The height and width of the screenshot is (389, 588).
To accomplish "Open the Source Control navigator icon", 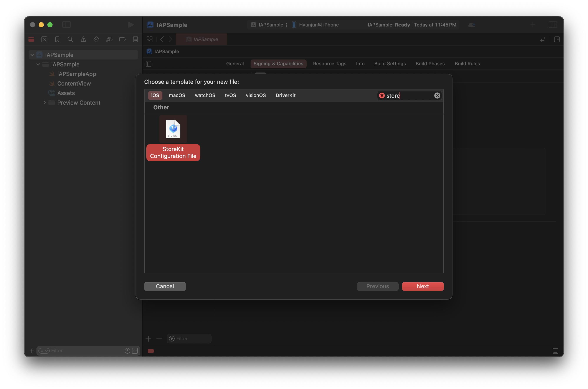I will pos(44,39).
